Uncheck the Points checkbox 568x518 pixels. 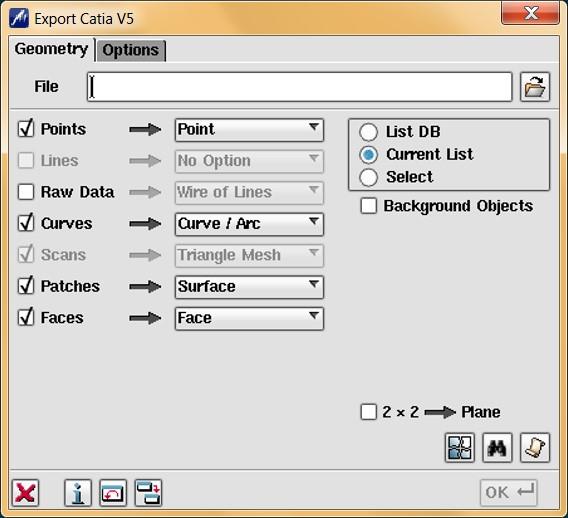click(x=26, y=129)
